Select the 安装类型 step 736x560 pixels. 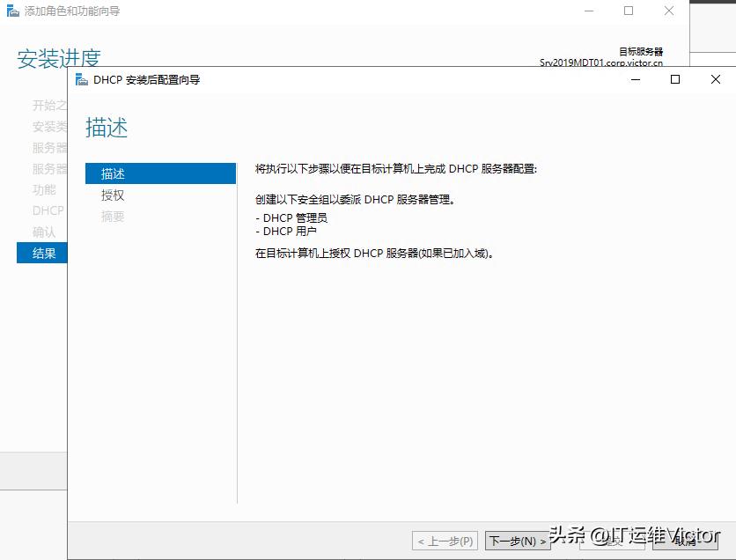click(50, 126)
